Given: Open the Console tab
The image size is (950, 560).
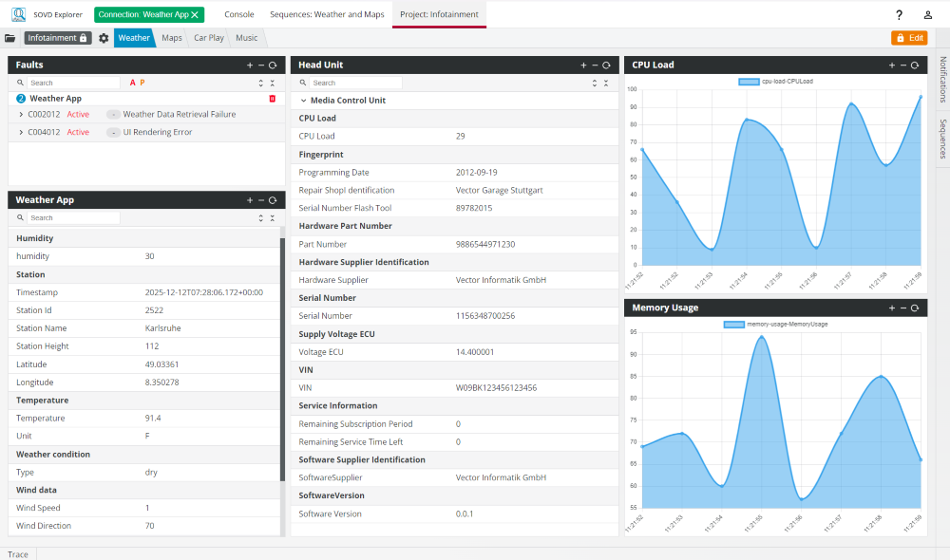Looking at the screenshot, I should [238, 14].
